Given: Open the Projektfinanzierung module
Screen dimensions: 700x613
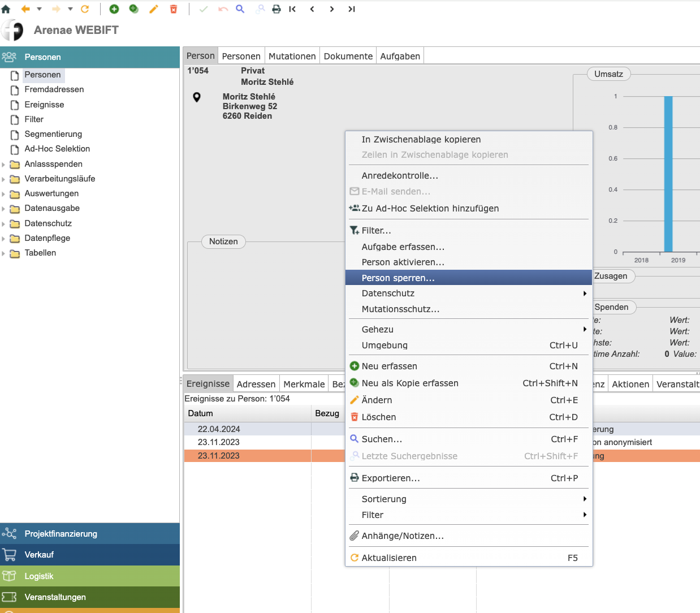Looking at the screenshot, I should [61, 534].
